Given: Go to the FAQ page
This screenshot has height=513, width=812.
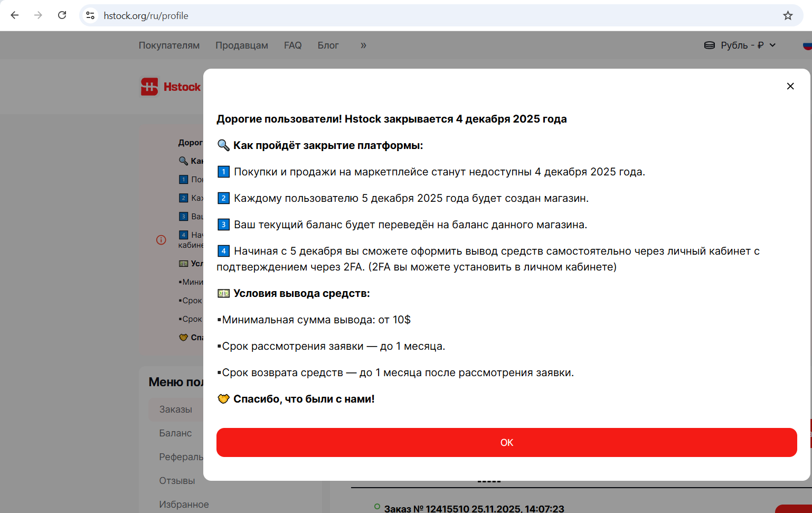Looking at the screenshot, I should 293,45.
